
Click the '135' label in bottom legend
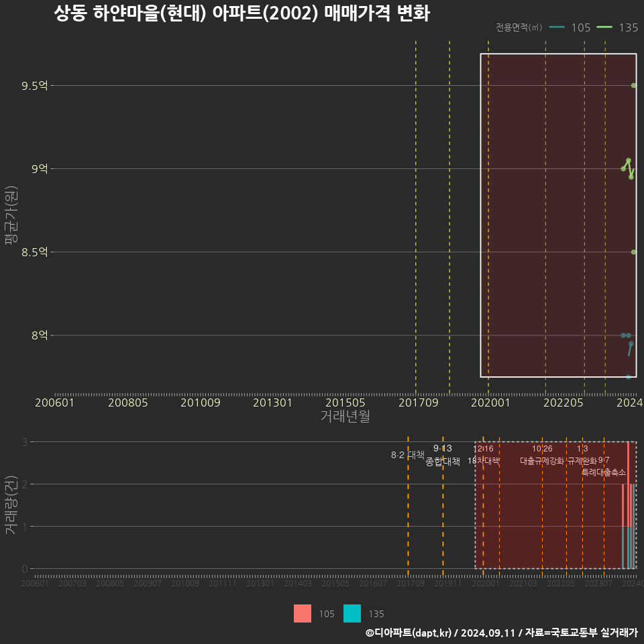(376, 614)
